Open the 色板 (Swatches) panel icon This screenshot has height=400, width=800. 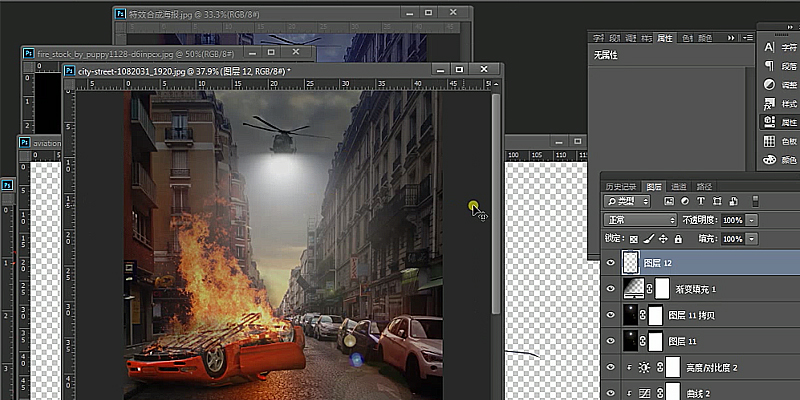pos(769,141)
